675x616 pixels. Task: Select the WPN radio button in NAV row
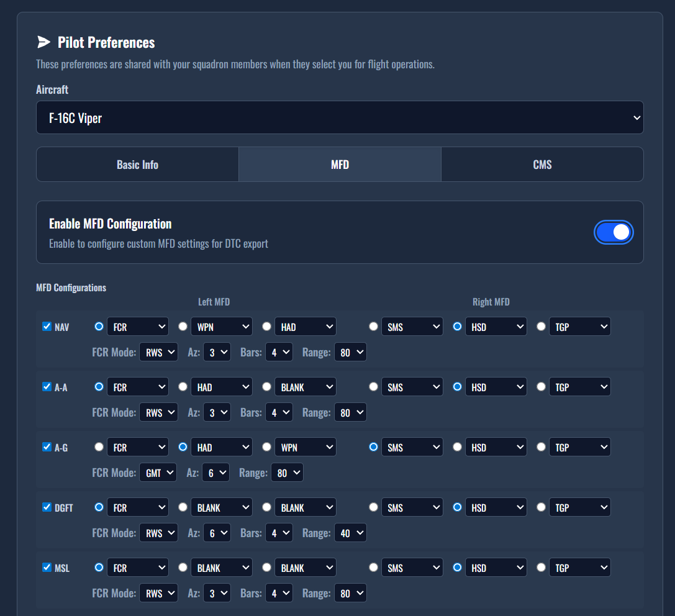click(183, 327)
